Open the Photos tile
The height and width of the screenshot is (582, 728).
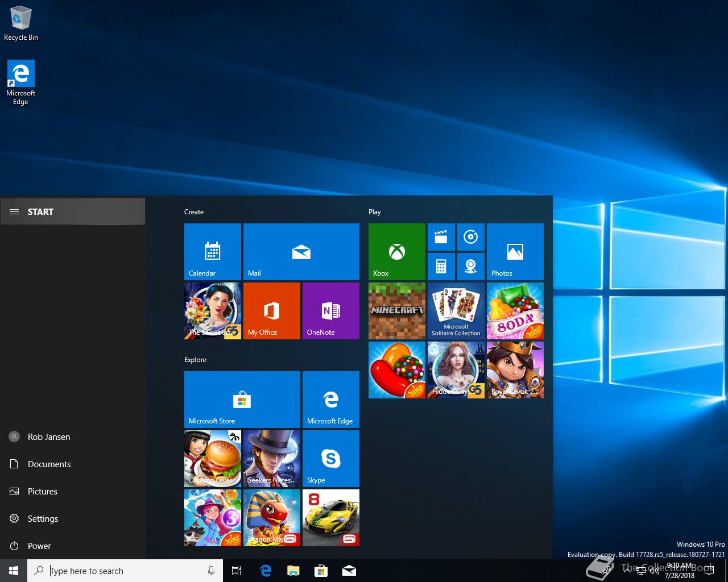tap(515, 252)
